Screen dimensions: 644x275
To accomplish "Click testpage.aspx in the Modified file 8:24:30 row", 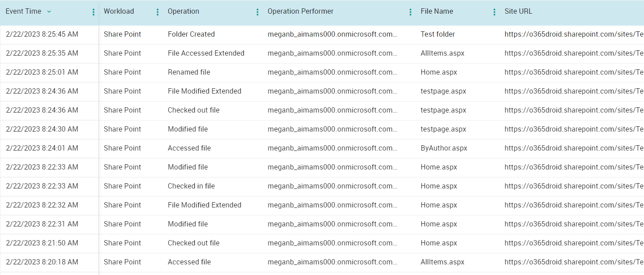I will point(443,129).
